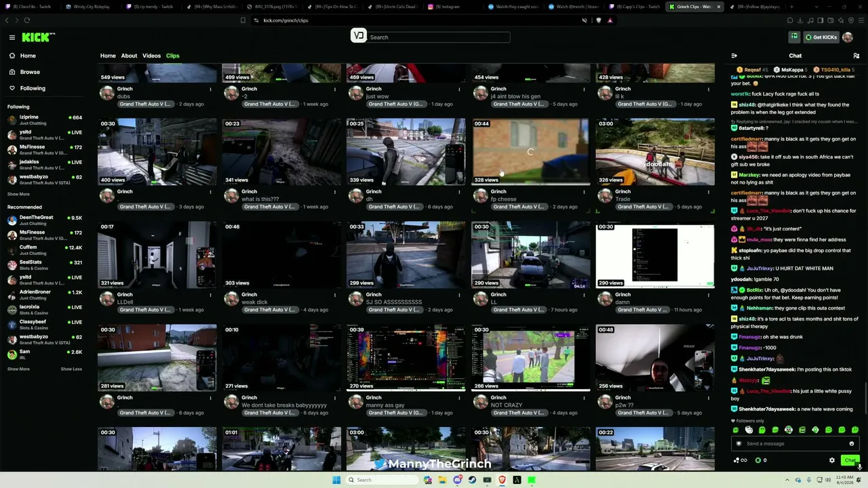Image resolution: width=868 pixels, height=488 pixels.
Task: Select the Clips tab on the channel page
Action: [173, 56]
